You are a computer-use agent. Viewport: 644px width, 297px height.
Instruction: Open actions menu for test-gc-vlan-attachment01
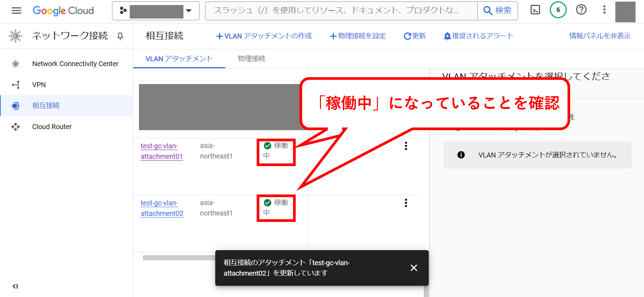click(406, 146)
